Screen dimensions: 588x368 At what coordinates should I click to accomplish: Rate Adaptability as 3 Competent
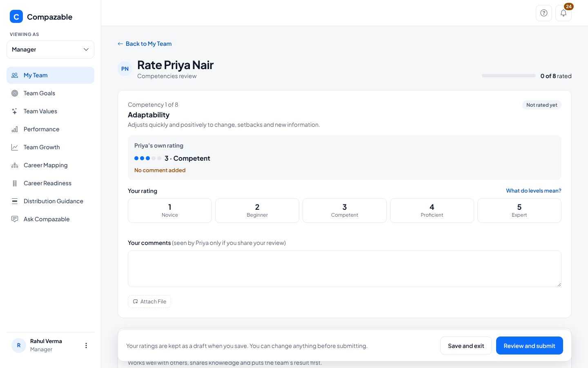(345, 211)
